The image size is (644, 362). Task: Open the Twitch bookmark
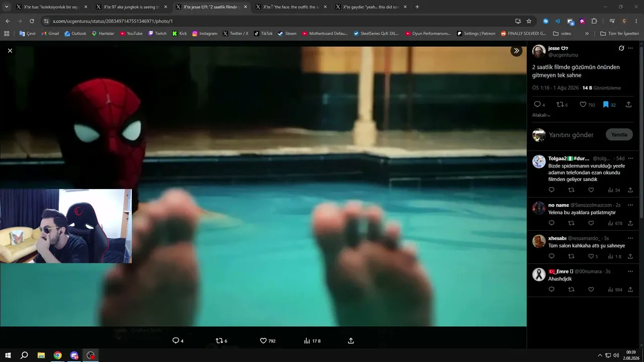[x=157, y=34]
